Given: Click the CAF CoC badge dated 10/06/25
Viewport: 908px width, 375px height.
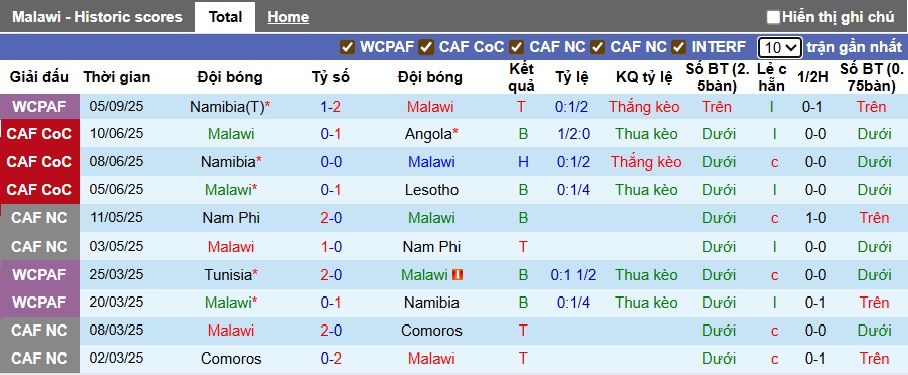Looking at the screenshot, I should tap(39, 134).
